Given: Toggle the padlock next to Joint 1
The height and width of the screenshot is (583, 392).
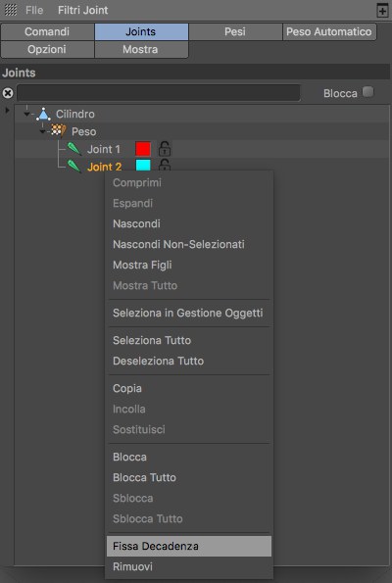Looking at the screenshot, I should (165, 149).
